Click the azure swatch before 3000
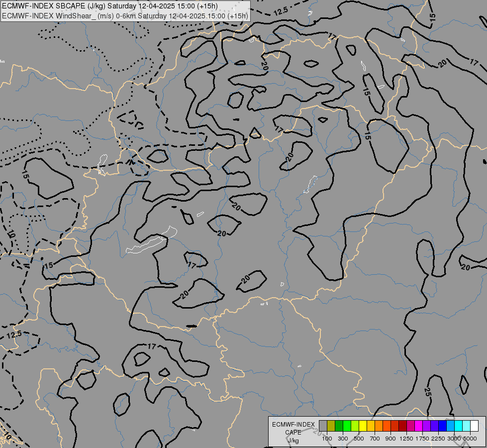This screenshot has height=448, width=487. pyautogui.click(x=450, y=426)
